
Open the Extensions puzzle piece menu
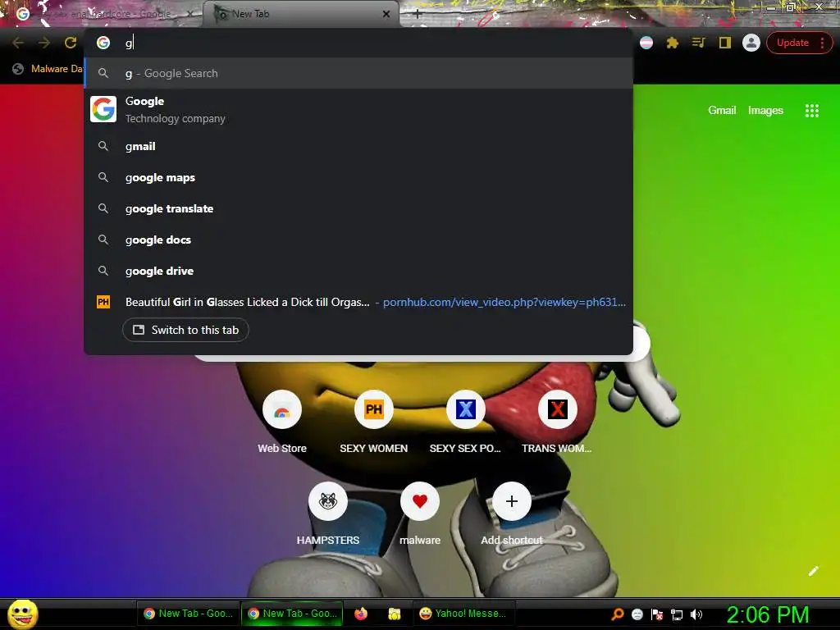pyautogui.click(x=673, y=43)
